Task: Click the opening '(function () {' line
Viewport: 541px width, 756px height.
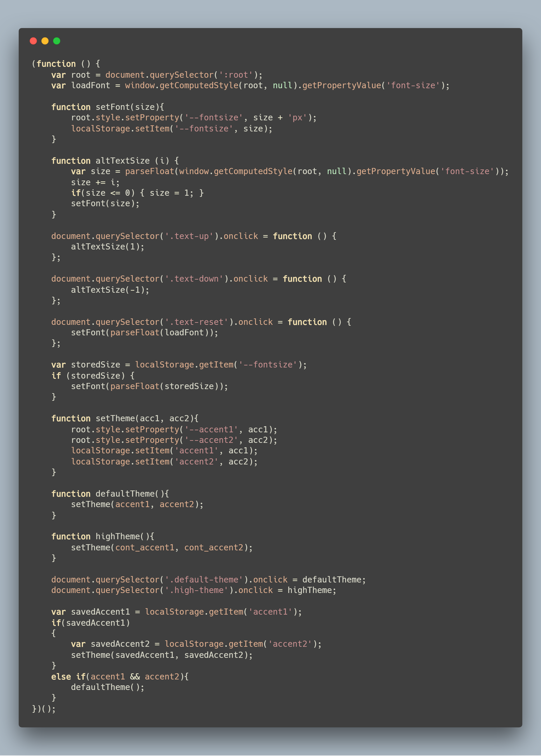Action: pos(66,64)
